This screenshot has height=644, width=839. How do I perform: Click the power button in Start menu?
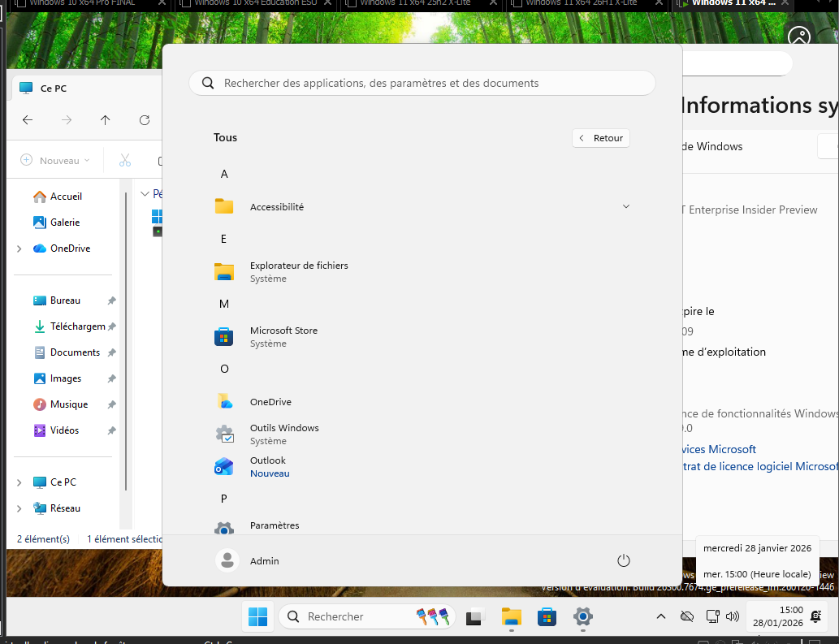[x=624, y=560]
